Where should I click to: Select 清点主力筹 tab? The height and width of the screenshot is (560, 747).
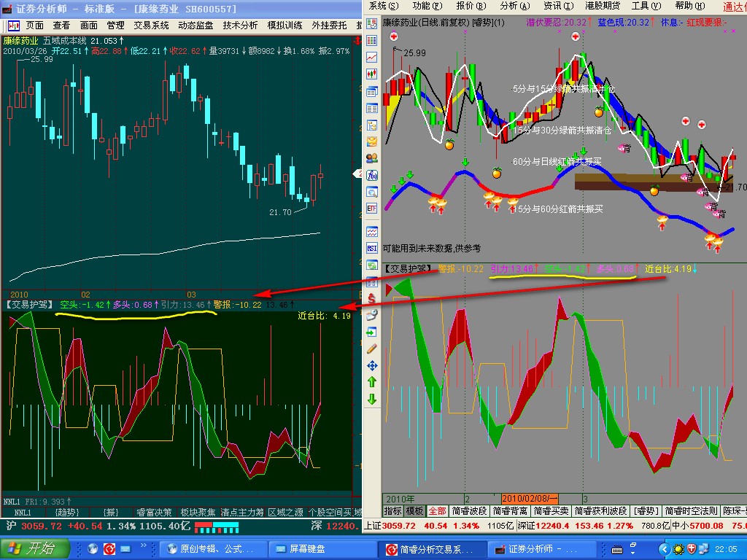point(242,513)
